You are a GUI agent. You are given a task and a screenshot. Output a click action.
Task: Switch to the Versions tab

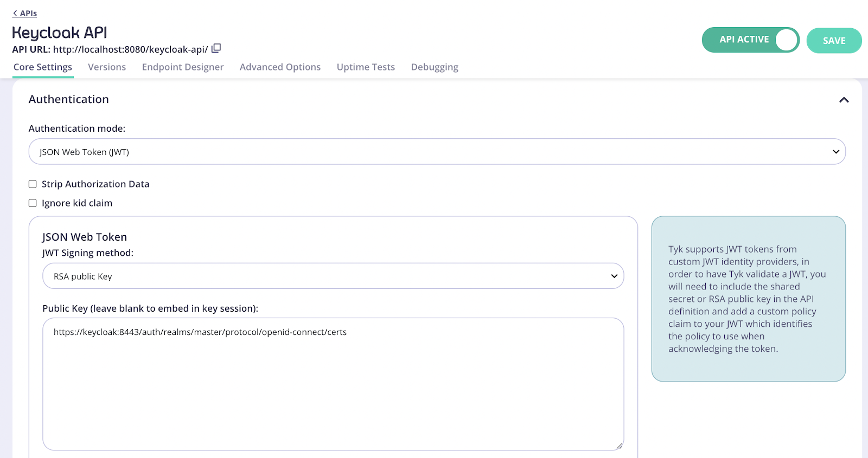point(107,67)
